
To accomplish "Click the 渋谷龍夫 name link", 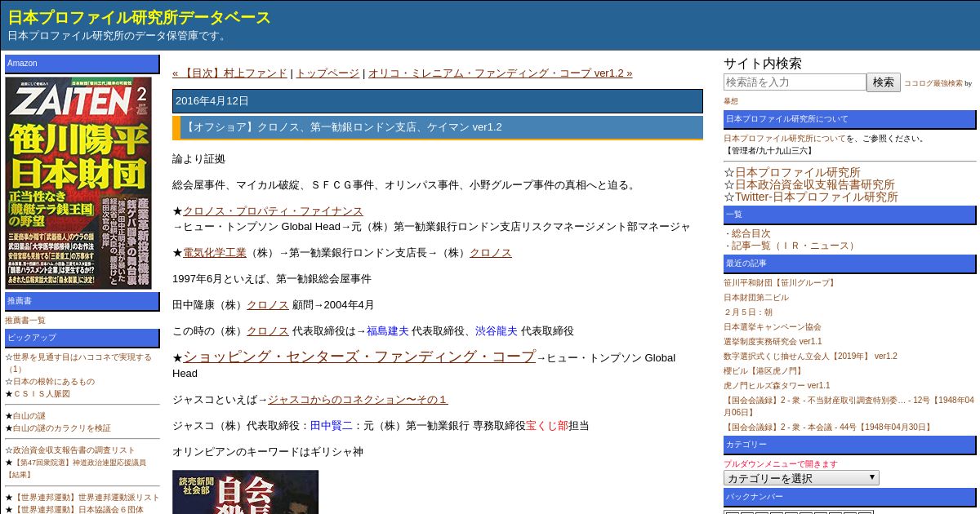I will [x=497, y=330].
